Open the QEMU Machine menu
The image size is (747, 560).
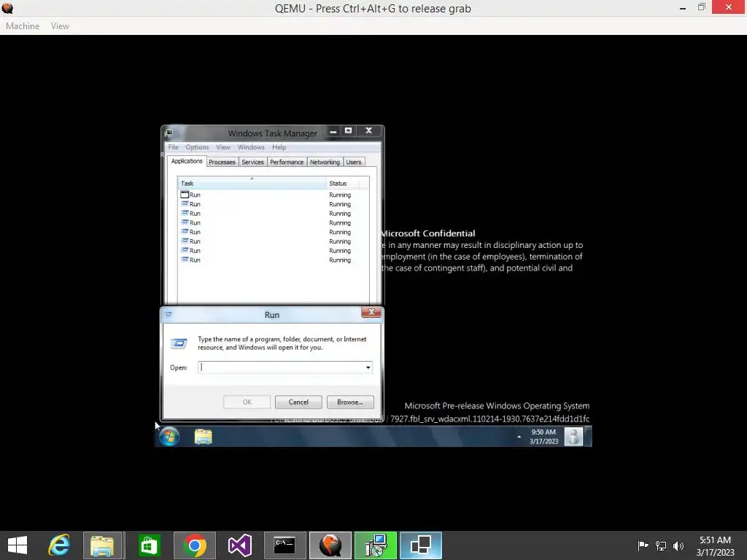(x=23, y=26)
